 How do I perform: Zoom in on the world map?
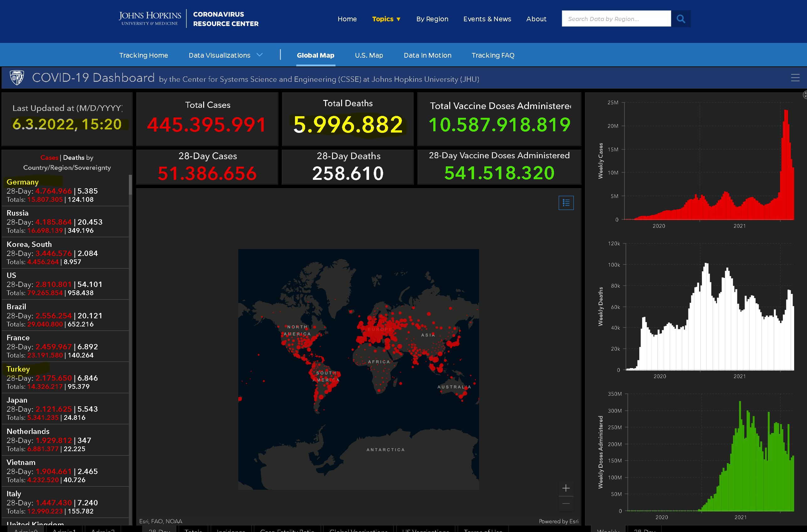coord(566,488)
